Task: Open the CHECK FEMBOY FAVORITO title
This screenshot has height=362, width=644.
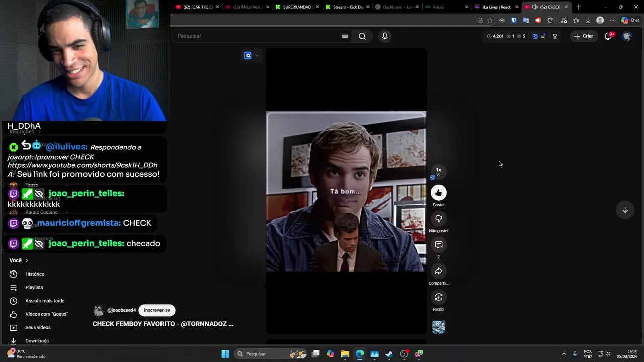Action: [163, 324]
